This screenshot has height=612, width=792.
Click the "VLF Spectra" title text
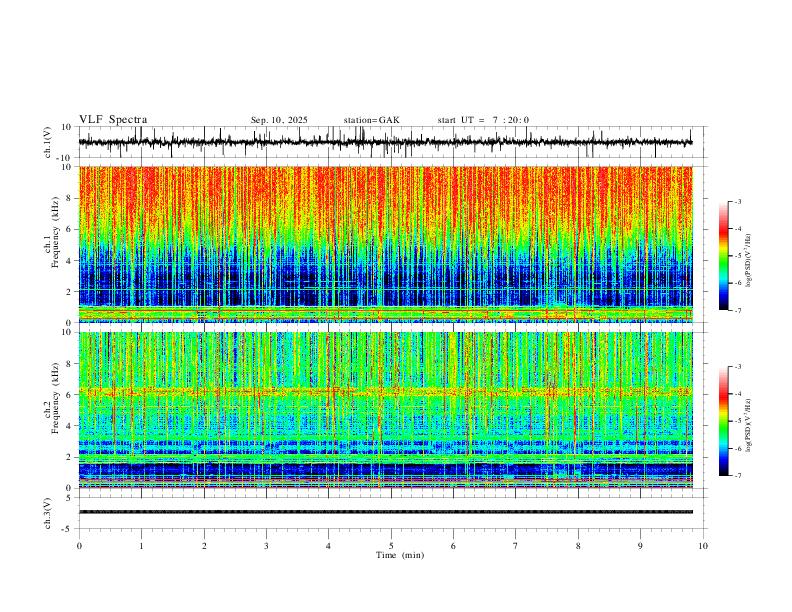coord(113,120)
